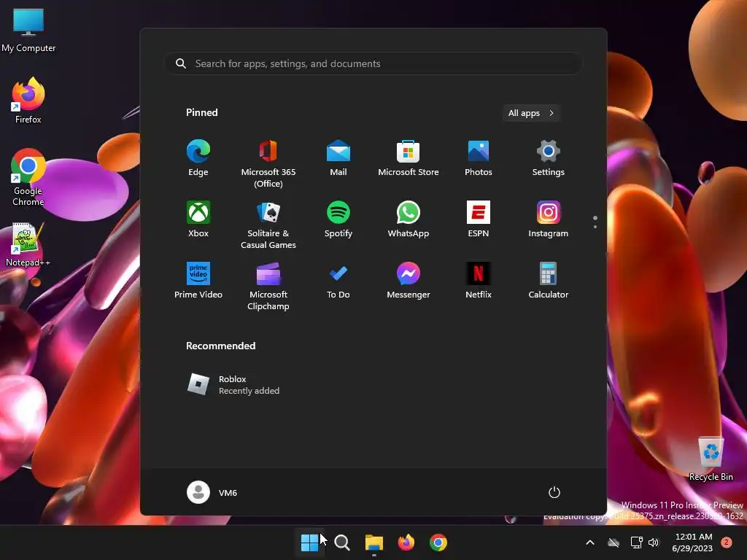Open the VM6 user account menu
This screenshot has height=560, width=747.
(212, 492)
